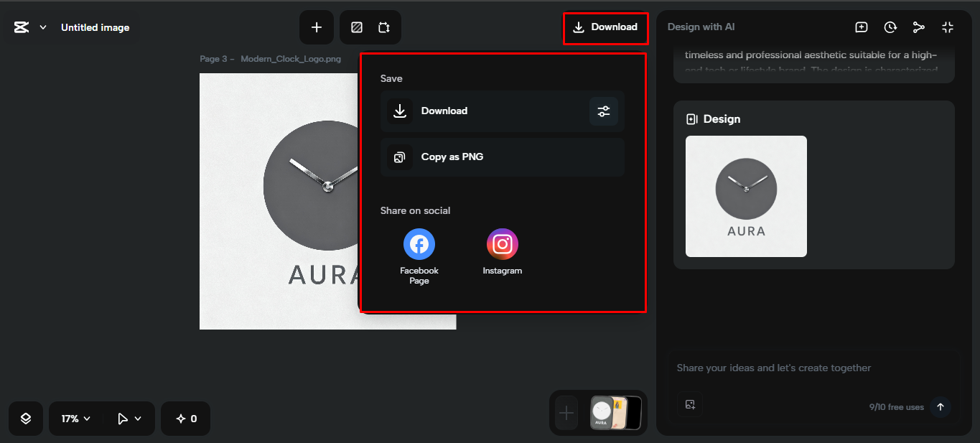This screenshot has width=980, height=443.
Task: Open download settings via the sliders icon
Action: 603,111
